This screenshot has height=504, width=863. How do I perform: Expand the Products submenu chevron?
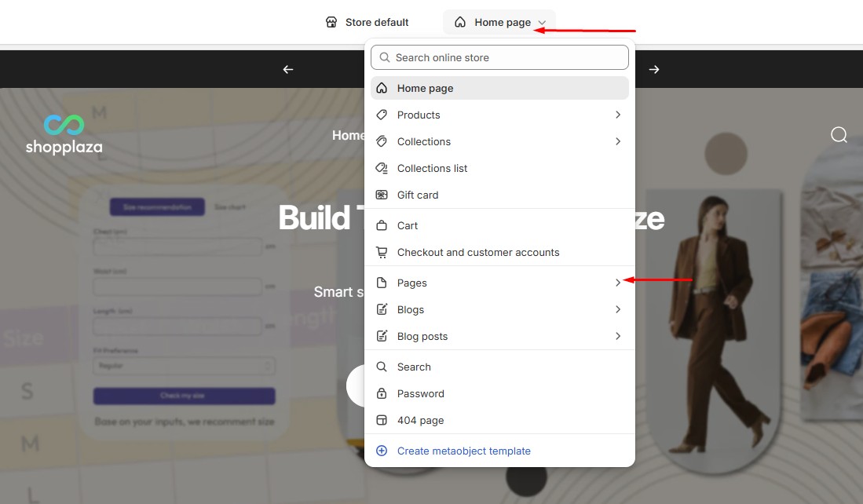click(618, 115)
